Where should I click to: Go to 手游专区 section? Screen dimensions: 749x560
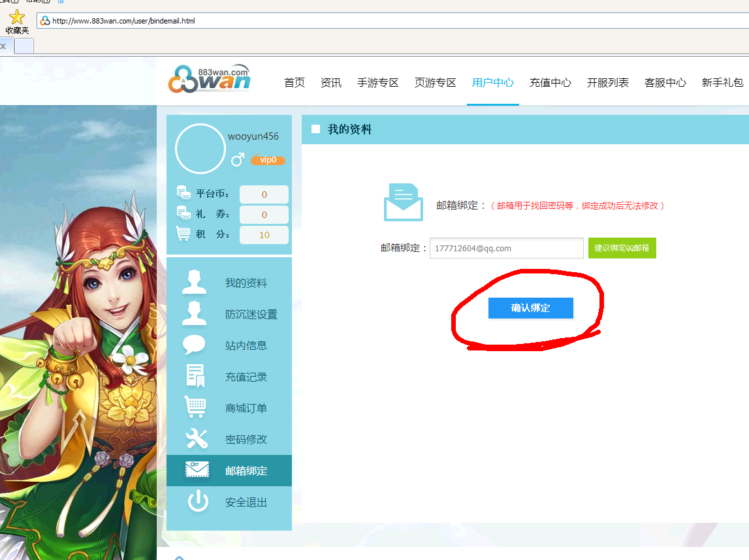point(378,83)
